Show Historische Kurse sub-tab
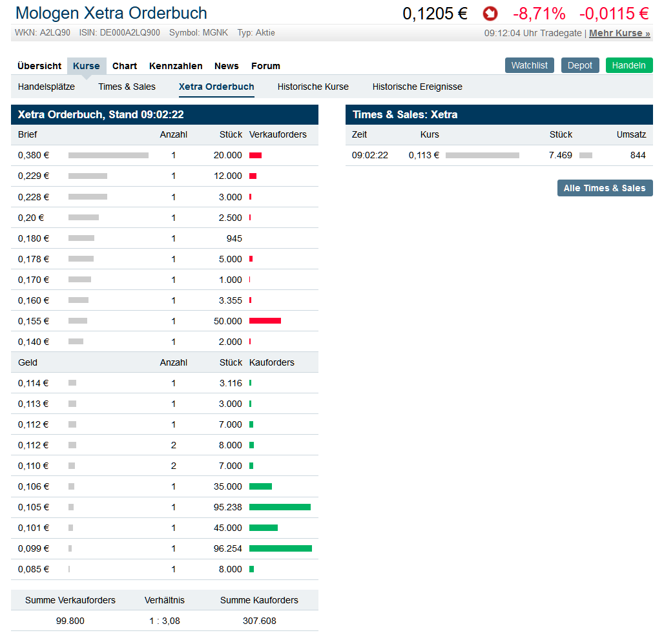Image resolution: width=664 pixels, height=644 pixels. click(x=313, y=87)
